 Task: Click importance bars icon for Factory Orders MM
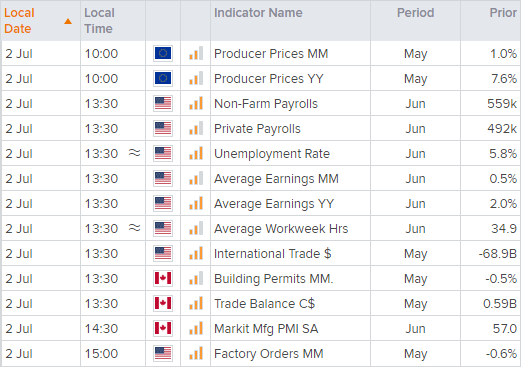coord(196,353)
